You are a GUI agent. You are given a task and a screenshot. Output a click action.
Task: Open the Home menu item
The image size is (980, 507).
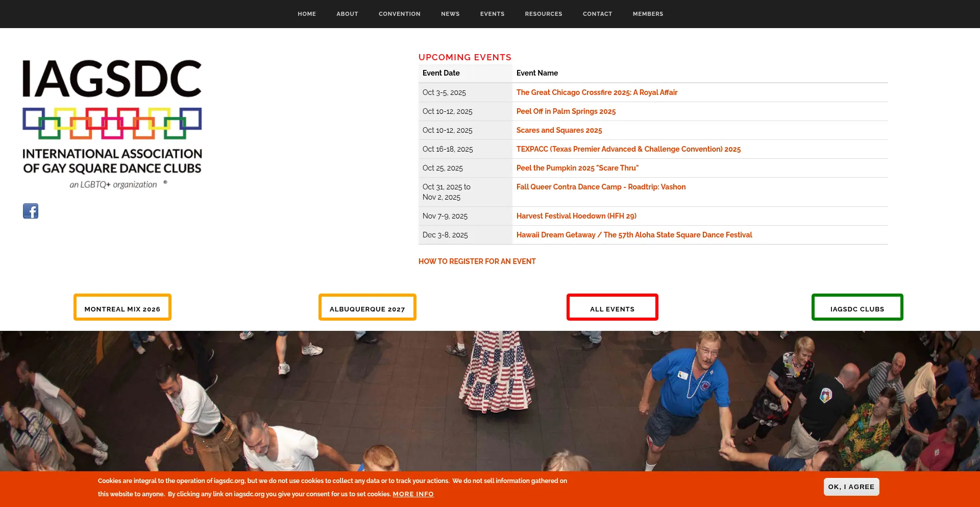(x=307, y=14)
